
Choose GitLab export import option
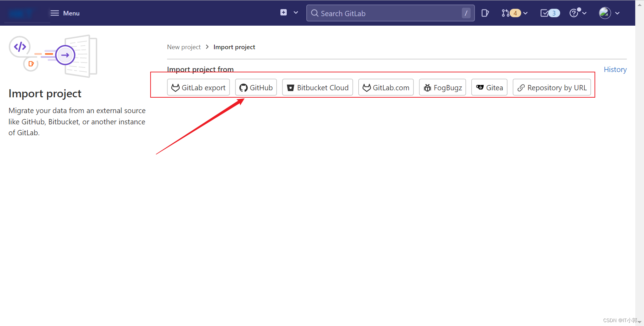click(x=198, y=87)
